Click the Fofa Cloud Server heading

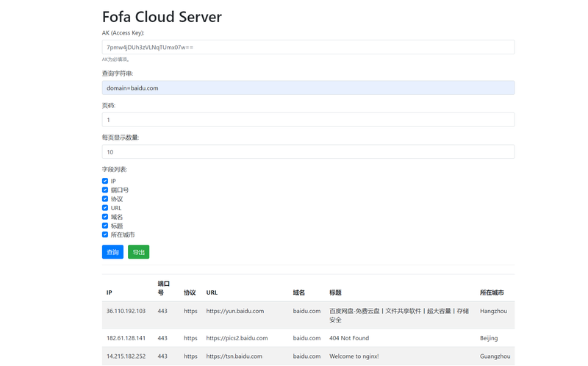162,17
